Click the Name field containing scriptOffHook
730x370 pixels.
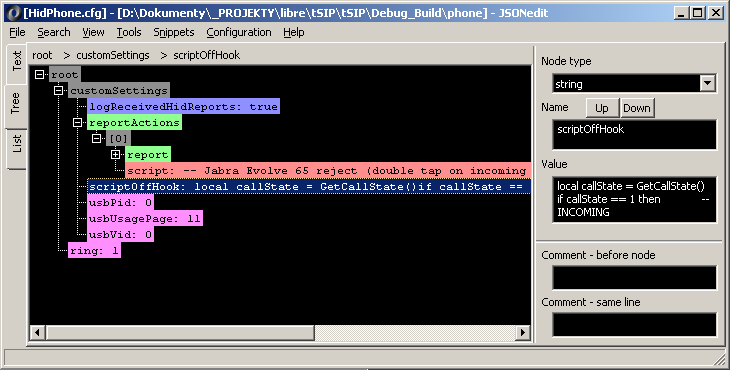pyautogui.click(x=634, y=135)
